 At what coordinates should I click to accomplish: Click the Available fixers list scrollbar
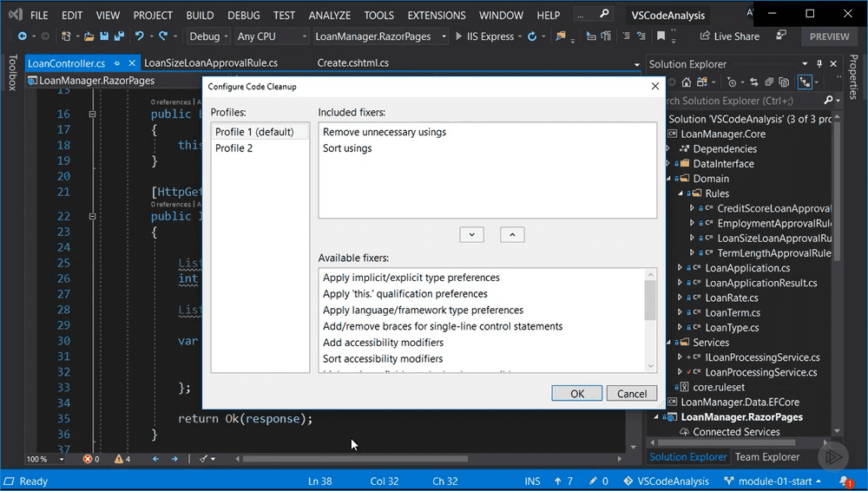point(650,319)
